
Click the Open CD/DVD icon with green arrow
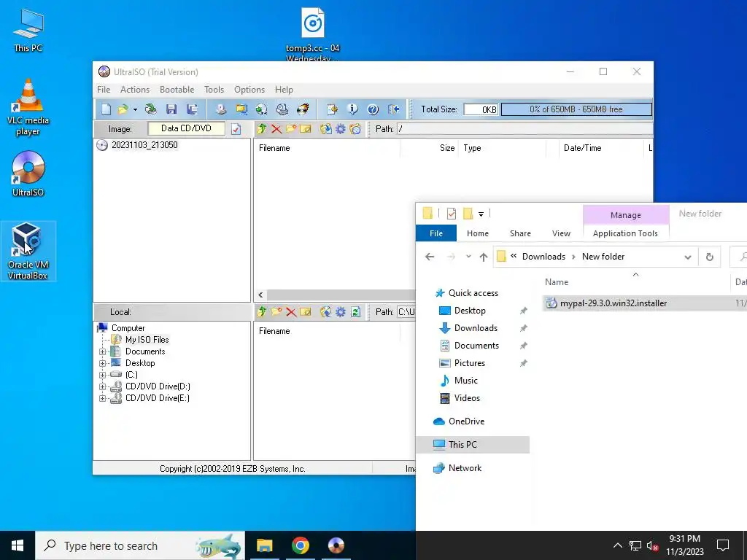point(150,109)
